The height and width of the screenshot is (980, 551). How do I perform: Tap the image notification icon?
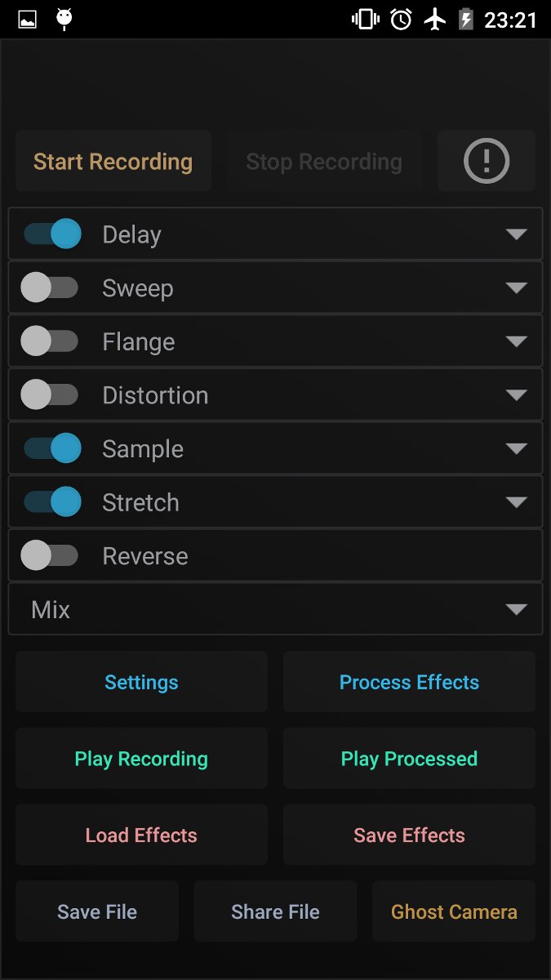(28, 20)
